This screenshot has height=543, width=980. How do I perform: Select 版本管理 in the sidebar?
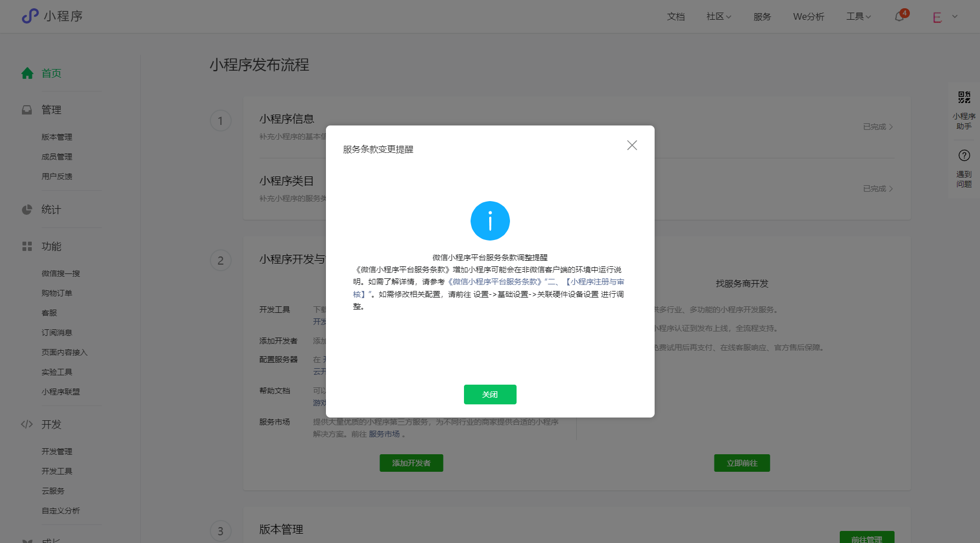pos(57,137)
